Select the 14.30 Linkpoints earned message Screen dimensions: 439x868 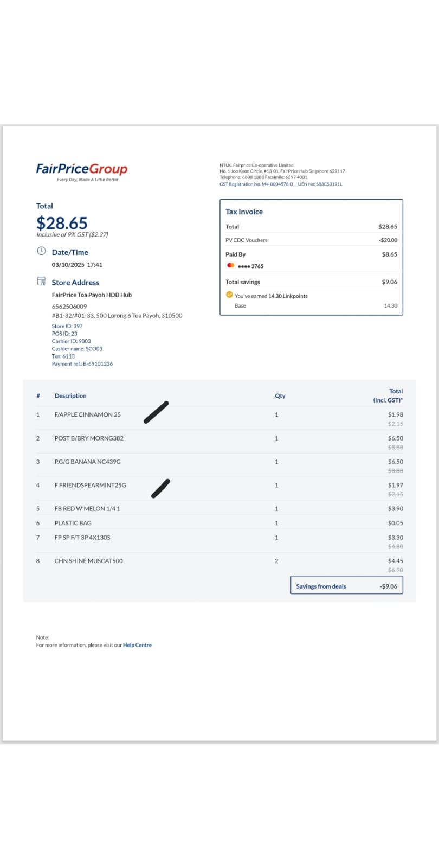click(x=271, y=296)
